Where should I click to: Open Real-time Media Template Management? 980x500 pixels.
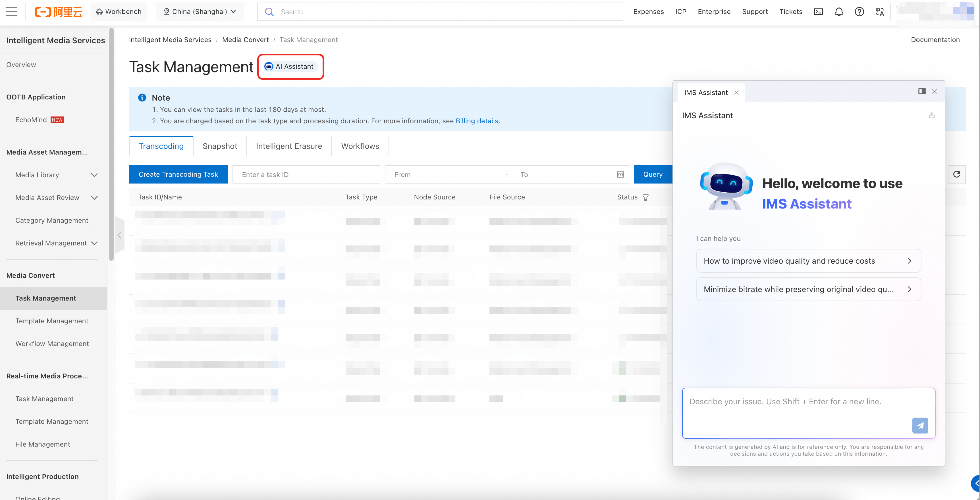[x=52, y=421]
